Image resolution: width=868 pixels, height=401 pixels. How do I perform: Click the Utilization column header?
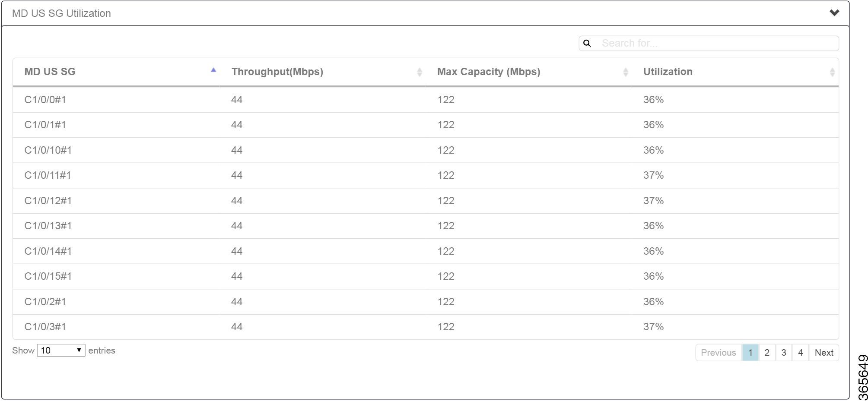[668, 72]
